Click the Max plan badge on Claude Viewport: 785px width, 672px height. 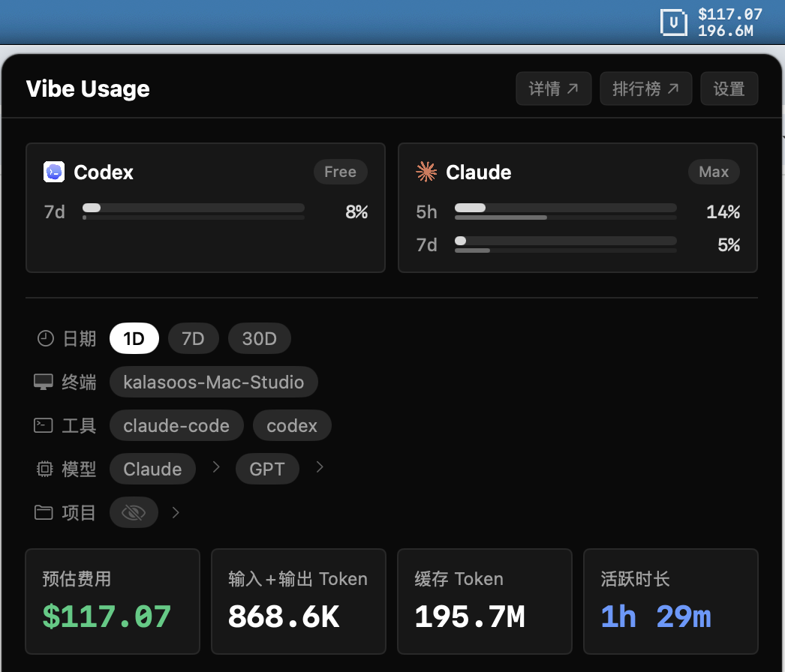click(714, 172)
